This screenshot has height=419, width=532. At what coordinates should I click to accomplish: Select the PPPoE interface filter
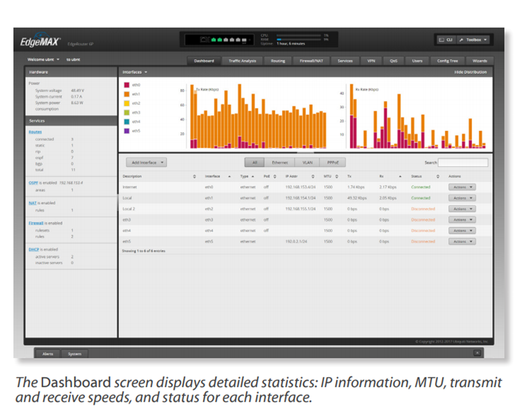pos(333,162)
